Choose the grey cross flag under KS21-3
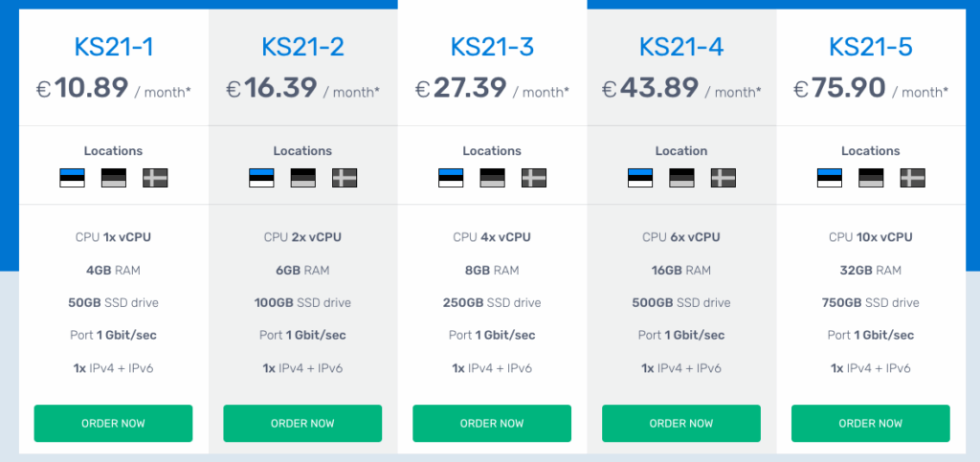This screenshot has height=462, width=980. point(534,178)
